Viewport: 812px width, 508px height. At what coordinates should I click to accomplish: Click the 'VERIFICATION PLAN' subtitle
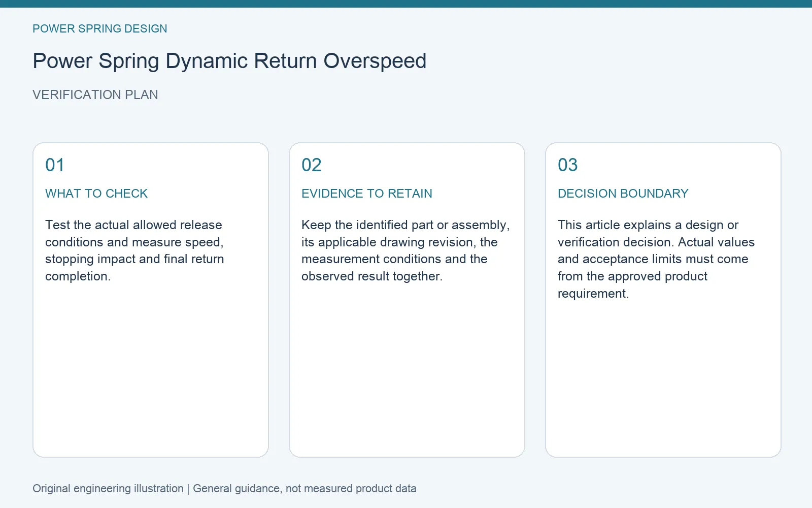coord(95,94)
